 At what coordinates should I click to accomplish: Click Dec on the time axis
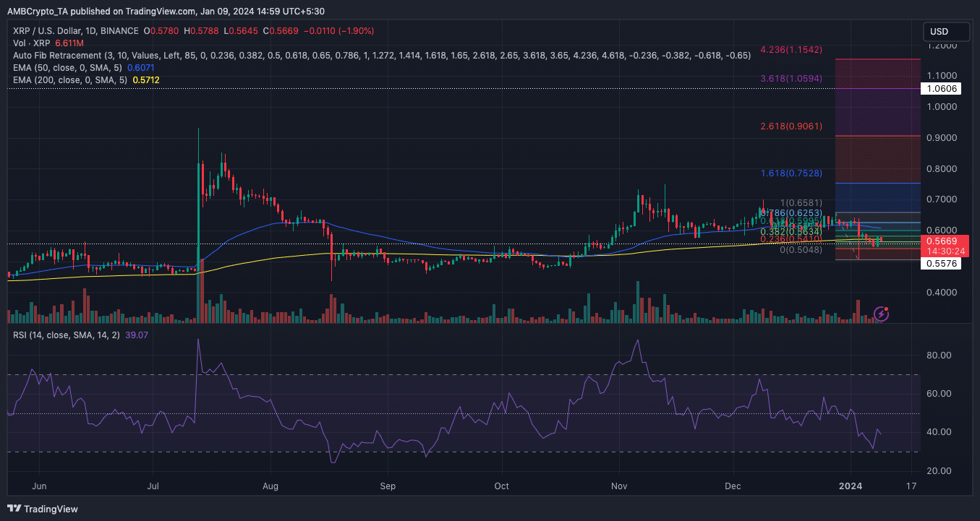click(733, 486)
